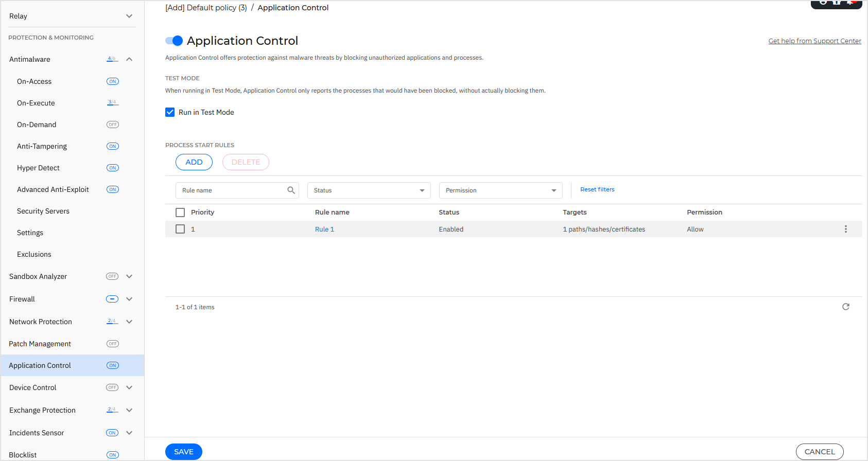Expand the Firewall section chevron
Image resolution: width=868 pixels, height=461 pixels.
click(129, 299)
